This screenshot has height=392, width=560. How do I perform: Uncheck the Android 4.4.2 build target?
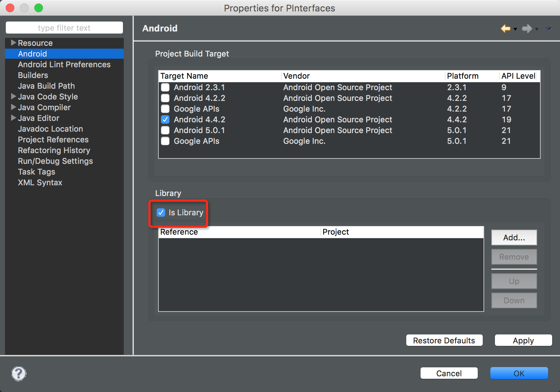pyautogui.click(x=165, y=119)
